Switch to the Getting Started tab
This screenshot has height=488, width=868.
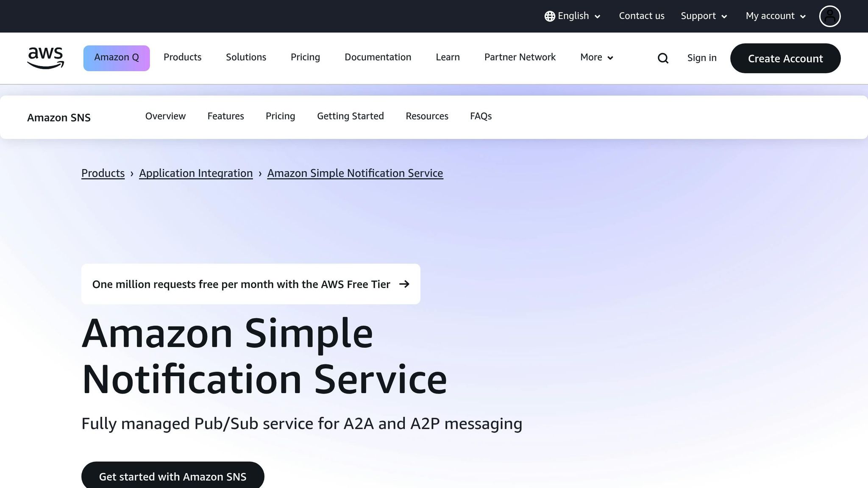click(x=351, y=116)
